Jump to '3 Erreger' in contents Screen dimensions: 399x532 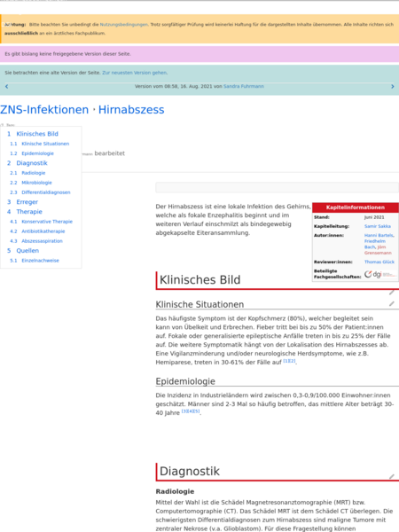coord(22,202)
